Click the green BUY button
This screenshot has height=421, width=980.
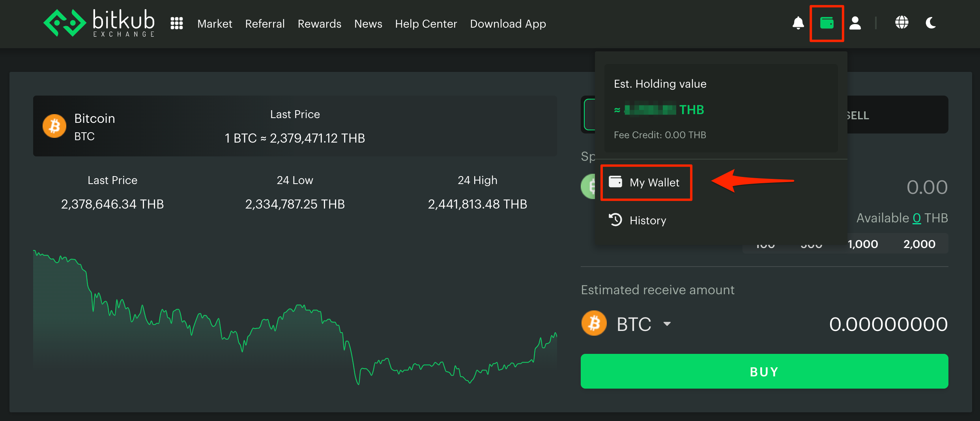764,371
